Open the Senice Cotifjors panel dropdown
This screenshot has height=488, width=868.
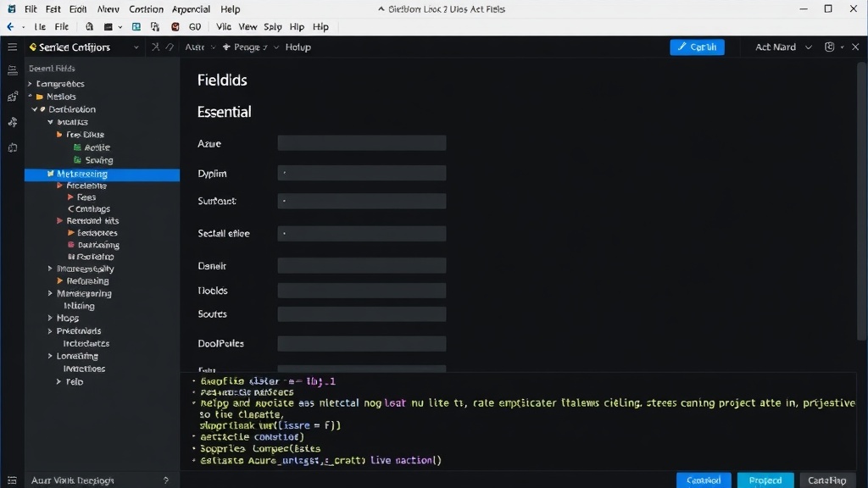coord(136,47)
